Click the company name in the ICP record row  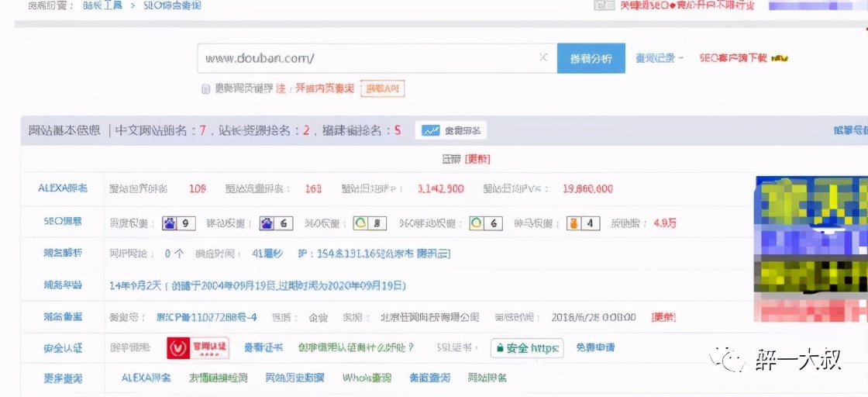[x=429, y=317]
